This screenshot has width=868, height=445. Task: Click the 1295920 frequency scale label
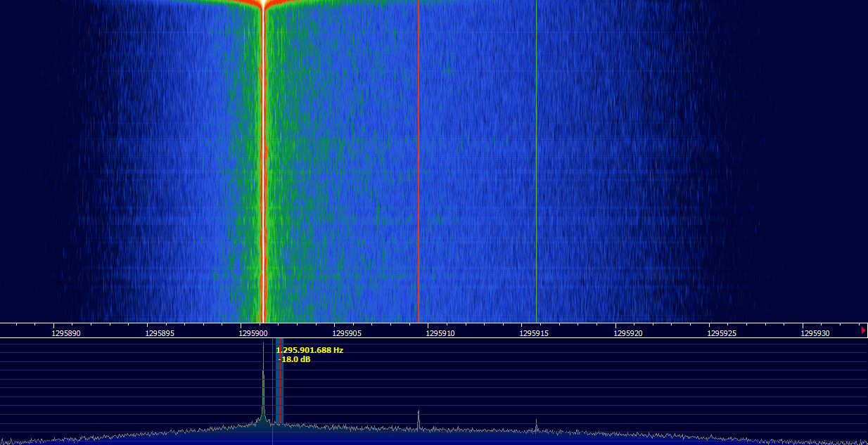click(x=628, y=333)
